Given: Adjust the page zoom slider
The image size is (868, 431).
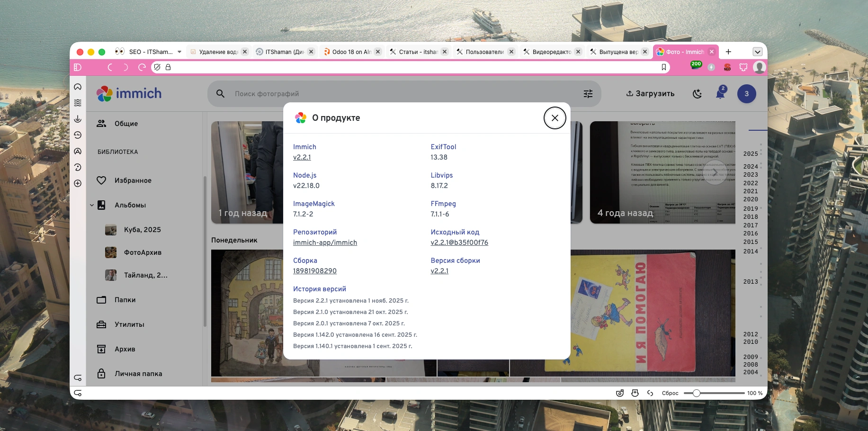Looking at the screenshot, I should 696,393.
